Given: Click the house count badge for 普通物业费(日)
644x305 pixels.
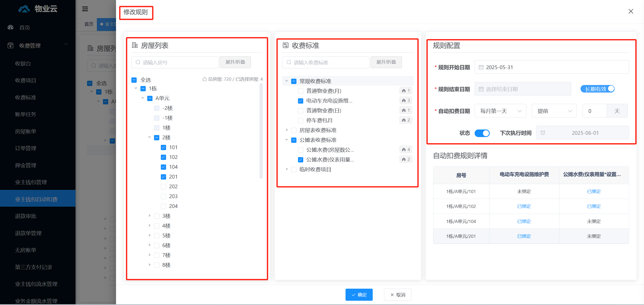Looking at the screenshot, I should (406, 110).
